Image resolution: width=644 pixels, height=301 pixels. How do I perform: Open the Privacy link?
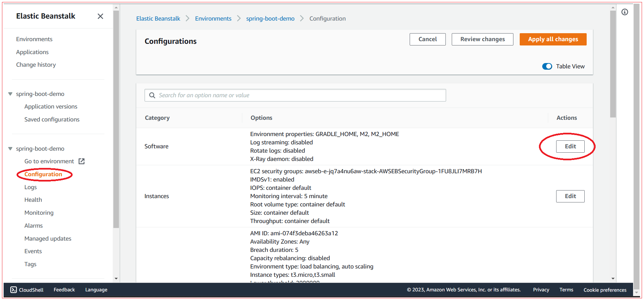[541, 290]
